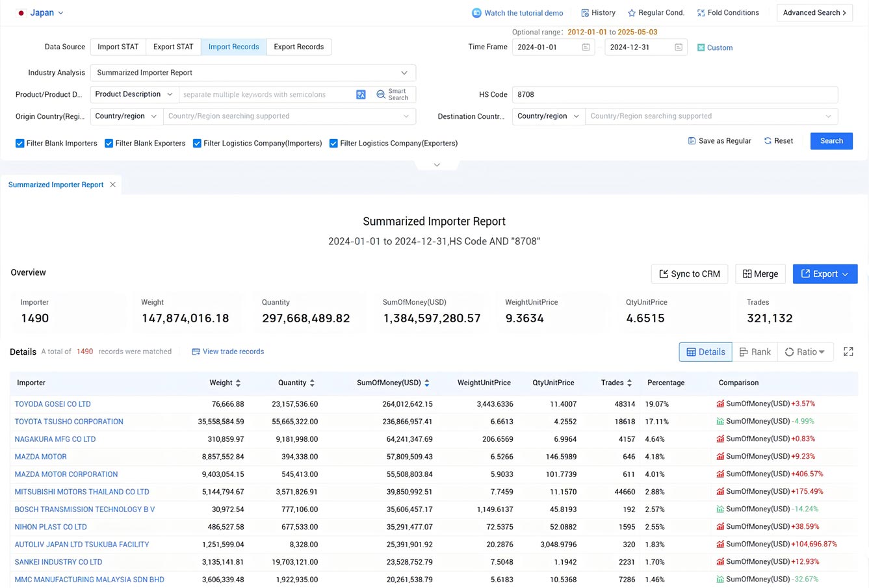This screenshot has height=588, width=869.
Task: Open Destination Country/region type dropdown
Action: point(549,116)
